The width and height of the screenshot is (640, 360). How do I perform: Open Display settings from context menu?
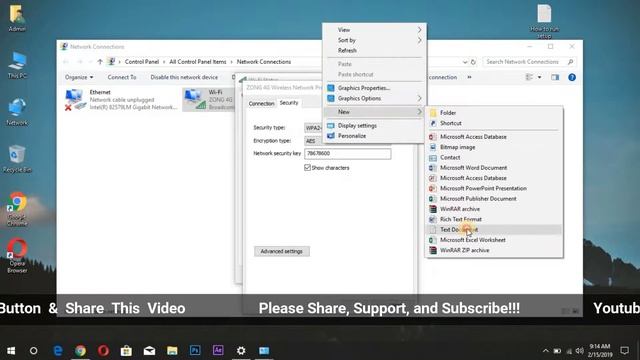point(374,126)
